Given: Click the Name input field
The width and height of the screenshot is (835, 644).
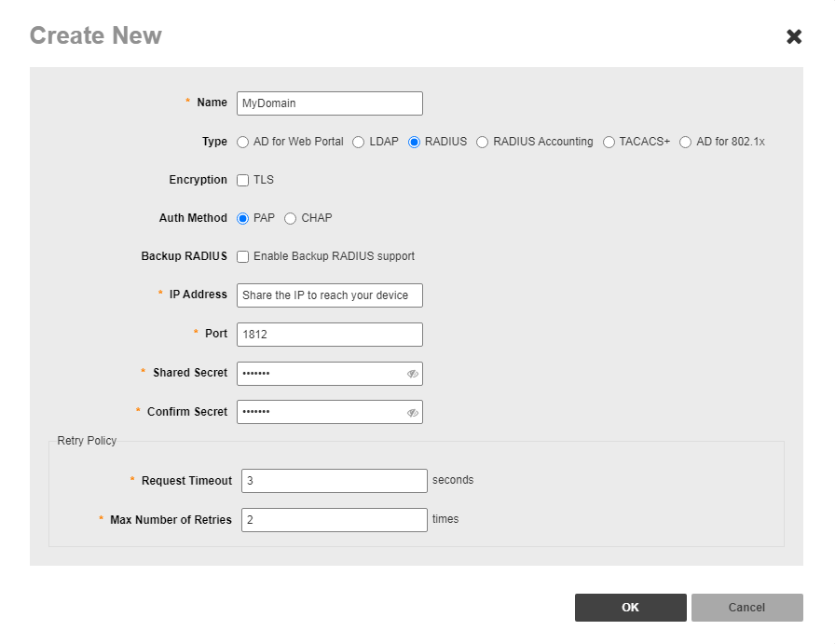Looking at the screenshot, I should point(329,103).
